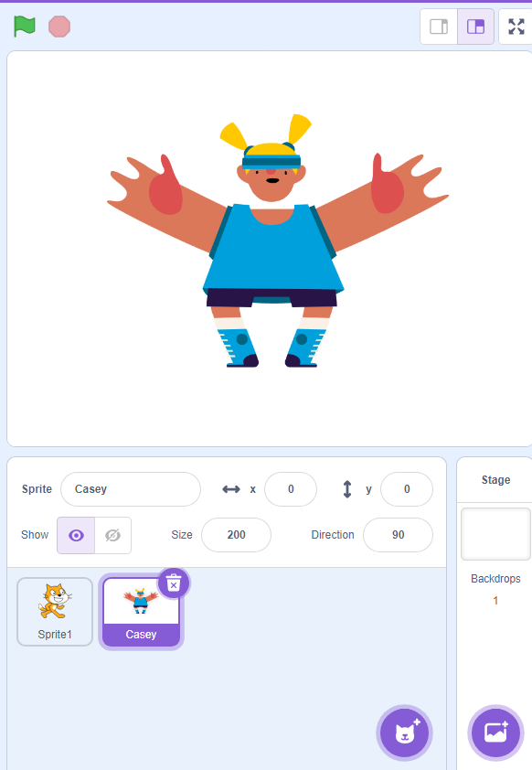Image resolution: width=532 pixels, height=770 pixels.
Task: Click the red stop sign button
Action: [59, 26]
